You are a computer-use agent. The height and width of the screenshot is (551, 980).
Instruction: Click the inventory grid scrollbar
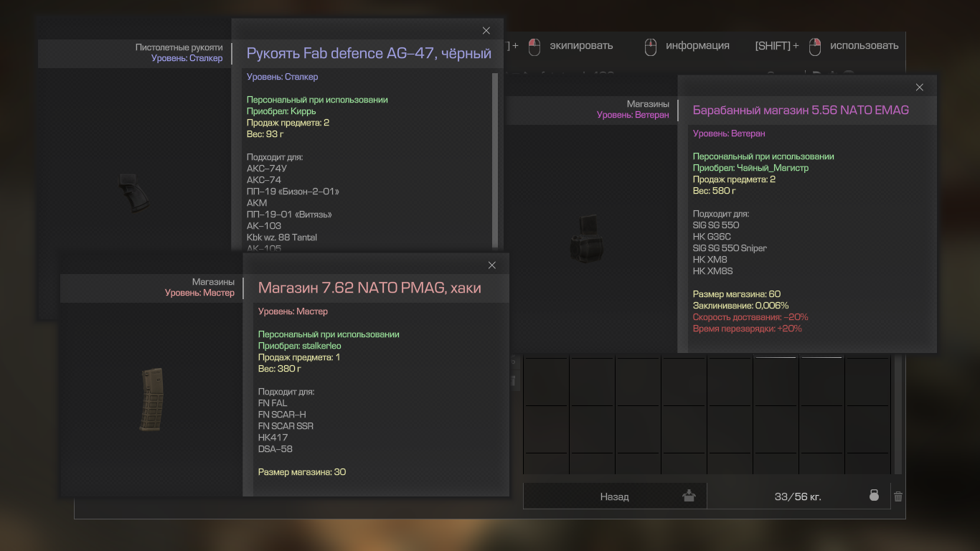click(897, 415)
